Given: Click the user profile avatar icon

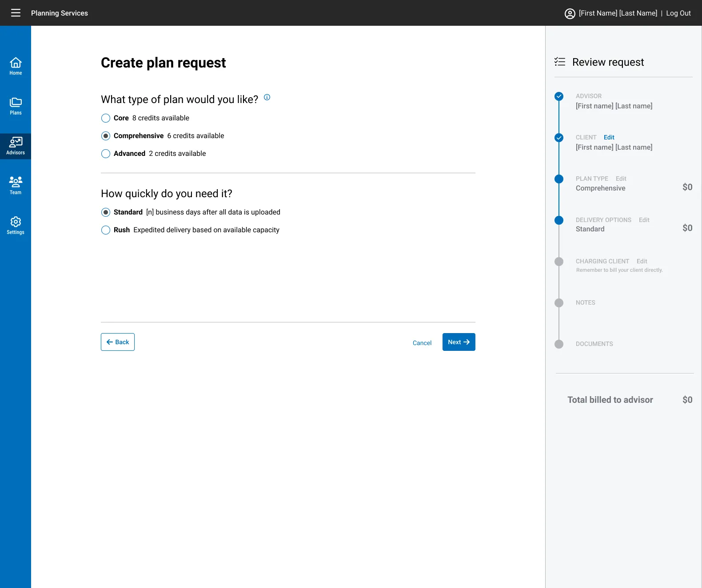Looking at the screenshot, I should [570, 13].
